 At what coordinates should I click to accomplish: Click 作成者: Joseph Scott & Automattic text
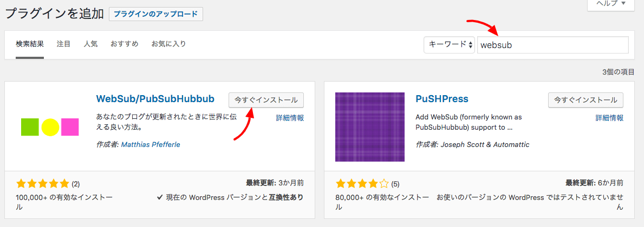[472, 145]
